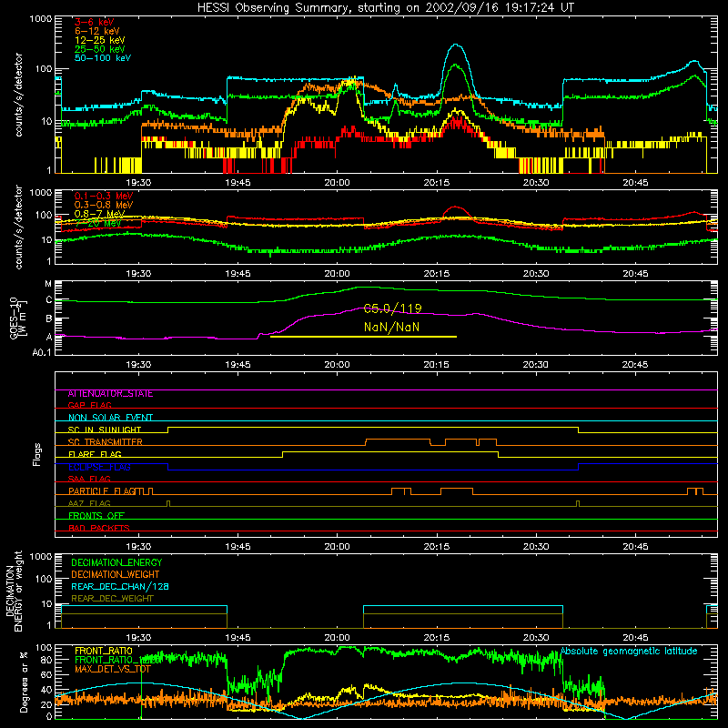Screen dimensions: 728x728
Task: Click the 0.3-0.8 MeV legend label
Action: (104, 205)
